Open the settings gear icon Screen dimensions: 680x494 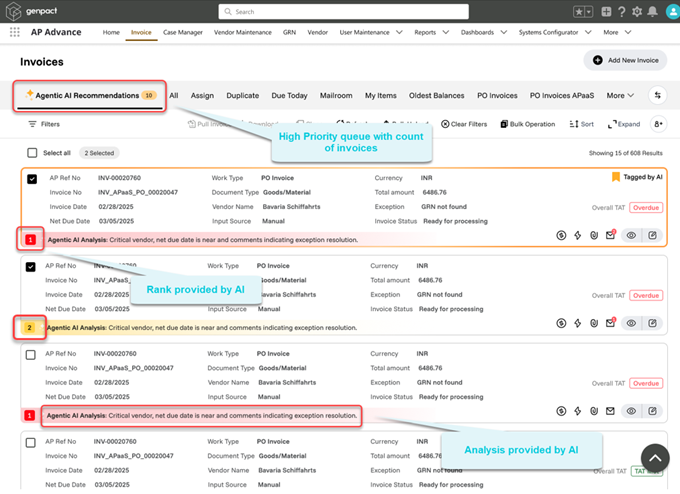point(637,12)
